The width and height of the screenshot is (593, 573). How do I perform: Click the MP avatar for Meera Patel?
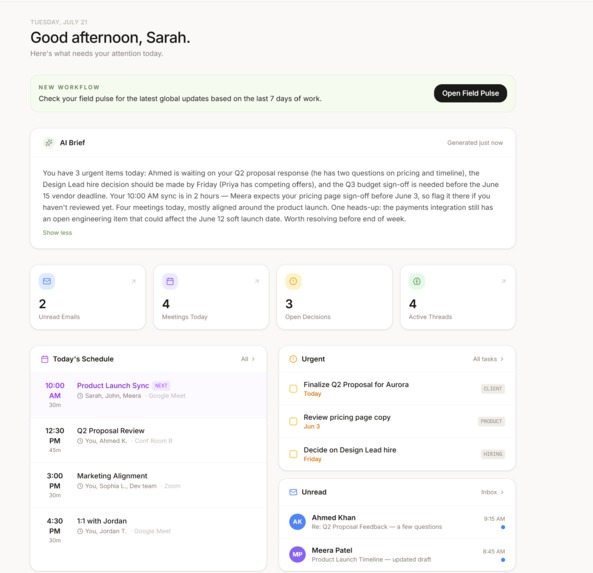coord(297,554)
